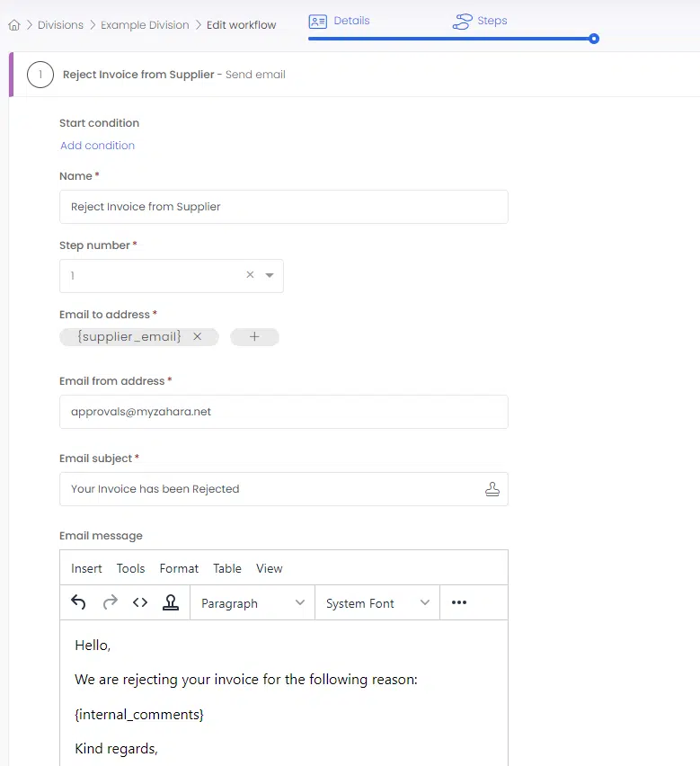
Task: Open the Paragraph block format dropdown
Action: coord(253,603)
